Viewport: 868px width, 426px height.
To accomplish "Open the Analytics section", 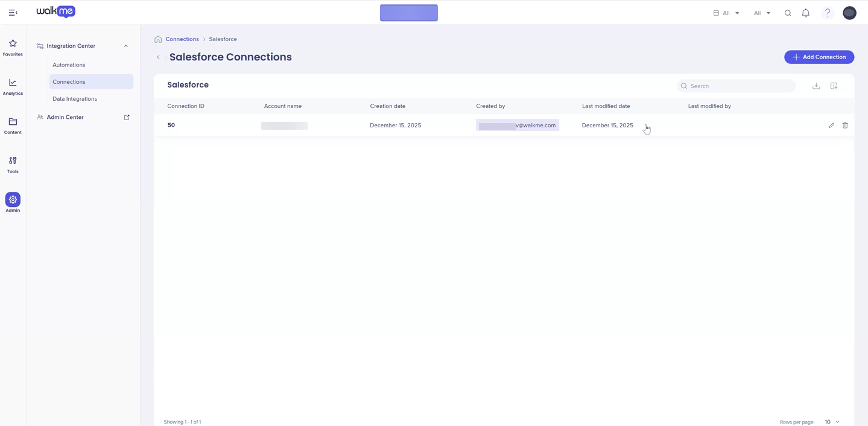I will tap(13, 87).
